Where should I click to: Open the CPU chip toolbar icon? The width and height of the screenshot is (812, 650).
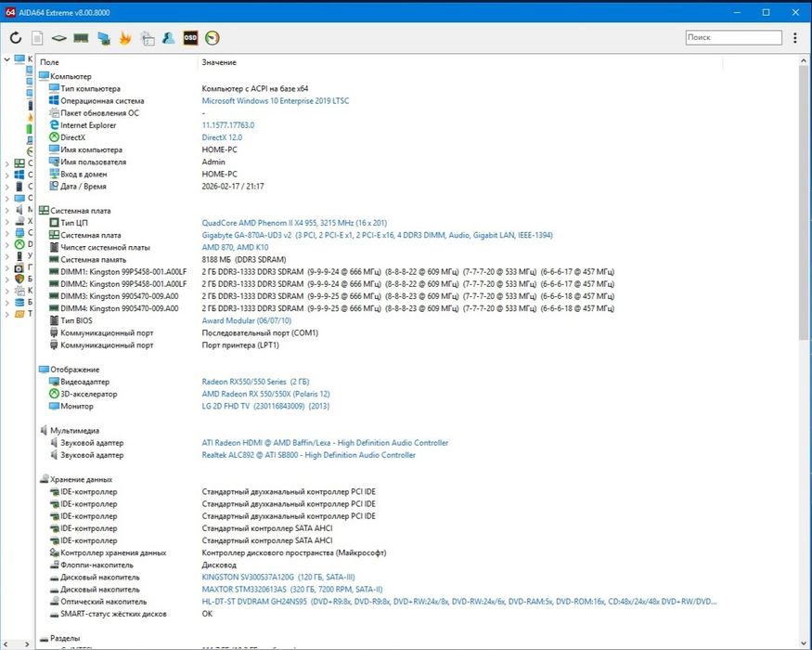59,38
